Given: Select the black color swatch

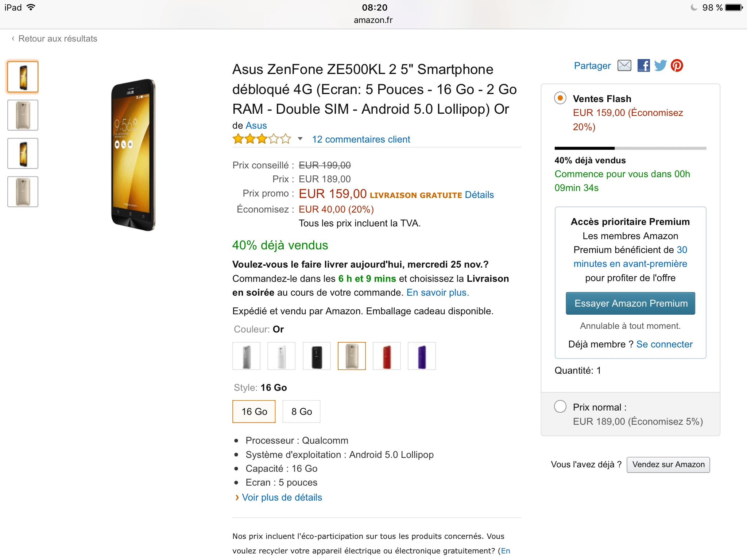Looking at the screenshot, I should (317, 356).
